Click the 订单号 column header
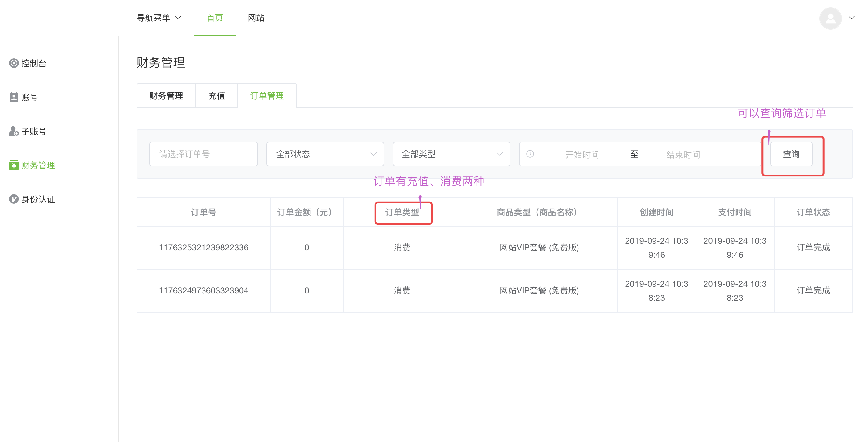The height and width of the screenshot is (442, 868). tap(204, 213)
